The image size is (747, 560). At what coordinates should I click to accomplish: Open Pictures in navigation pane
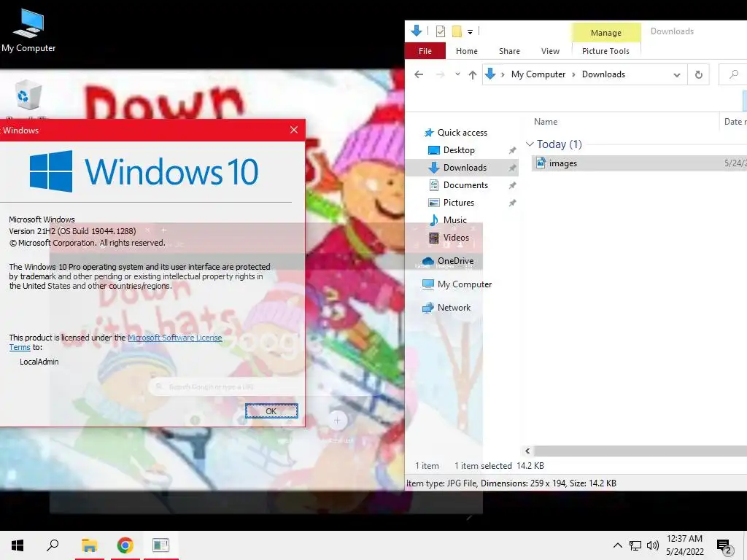click(458, 203)
